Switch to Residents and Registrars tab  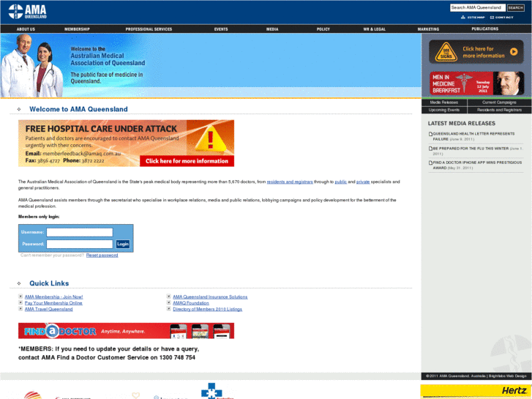click(499, 110)
